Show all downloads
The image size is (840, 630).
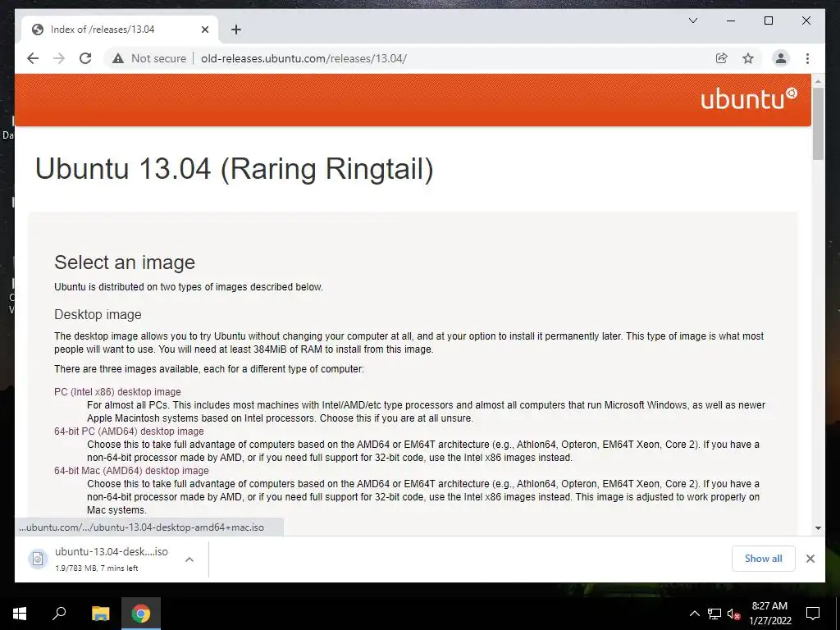tap(763, 558)
